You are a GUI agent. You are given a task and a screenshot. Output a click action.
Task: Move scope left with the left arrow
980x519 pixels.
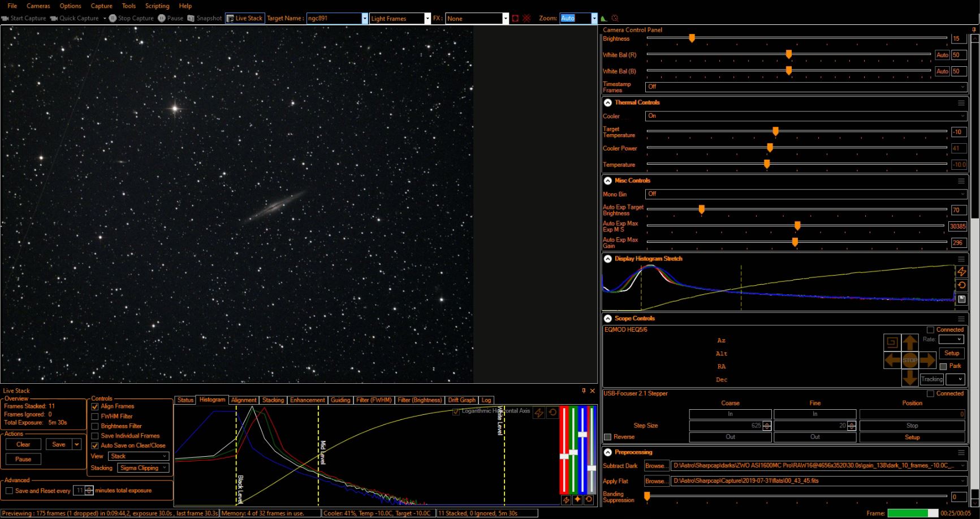[x=892, y=360]
